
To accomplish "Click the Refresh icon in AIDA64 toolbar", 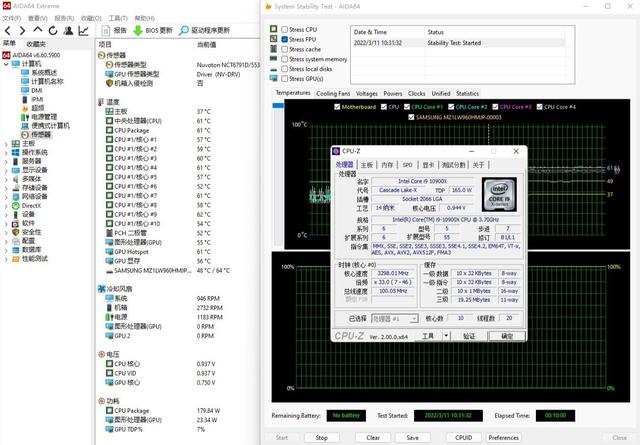I will 53,31.
